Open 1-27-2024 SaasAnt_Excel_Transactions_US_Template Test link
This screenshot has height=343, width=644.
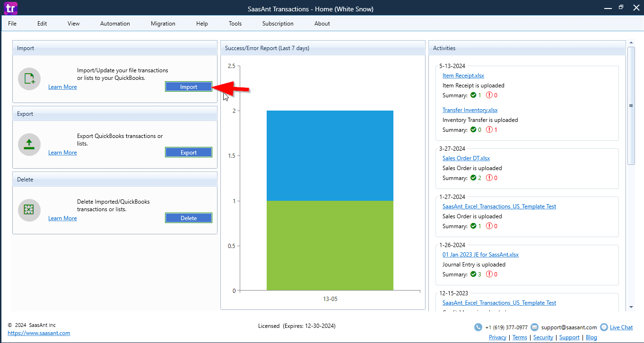pyautogui.click(x=499, y=206)
